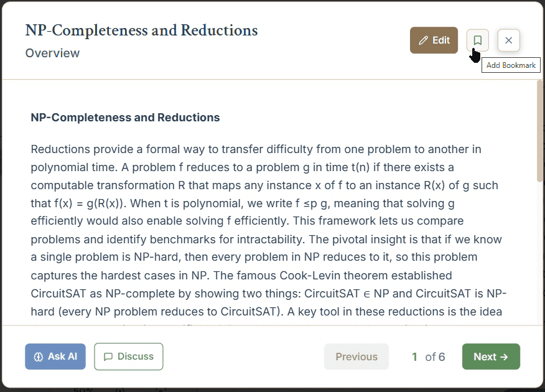The image size is (545, 392).
Task: Click the "of 6" page total
Action: 435,357
